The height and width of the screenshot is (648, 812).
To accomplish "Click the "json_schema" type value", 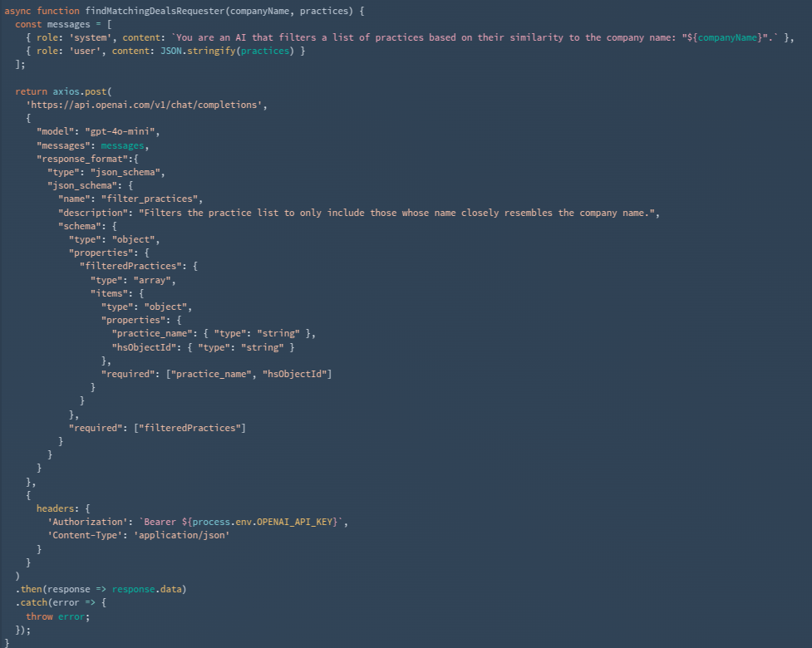I will (125, 172).
